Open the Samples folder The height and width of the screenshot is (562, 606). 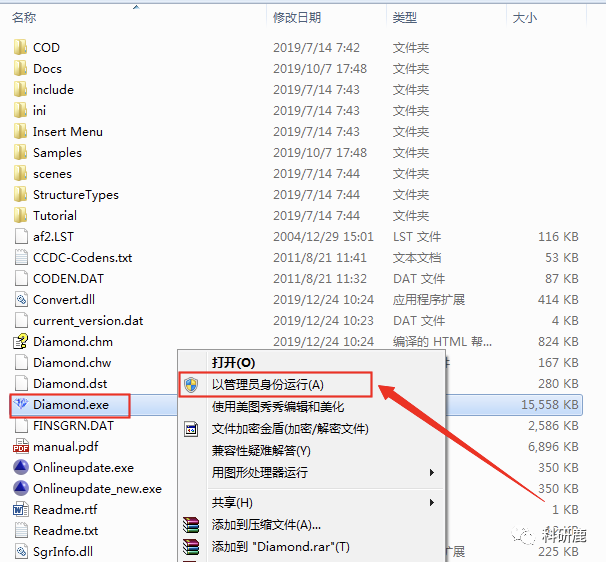point(57,152)
